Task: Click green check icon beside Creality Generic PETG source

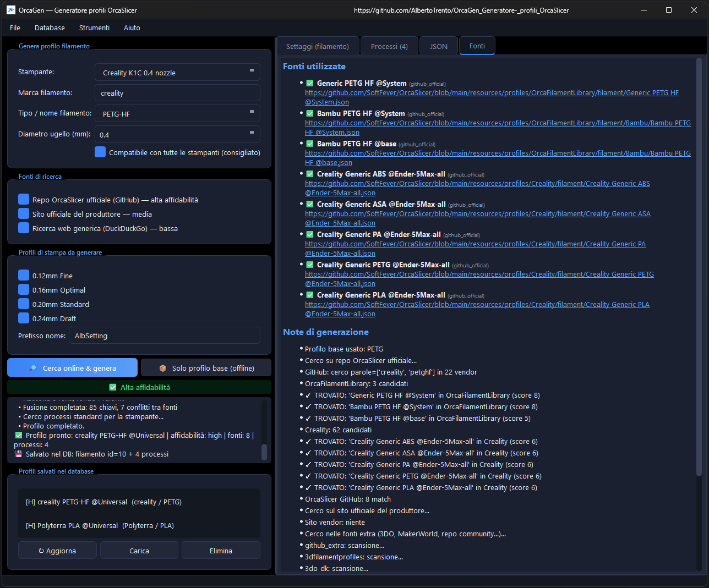Action: point(310,265)
